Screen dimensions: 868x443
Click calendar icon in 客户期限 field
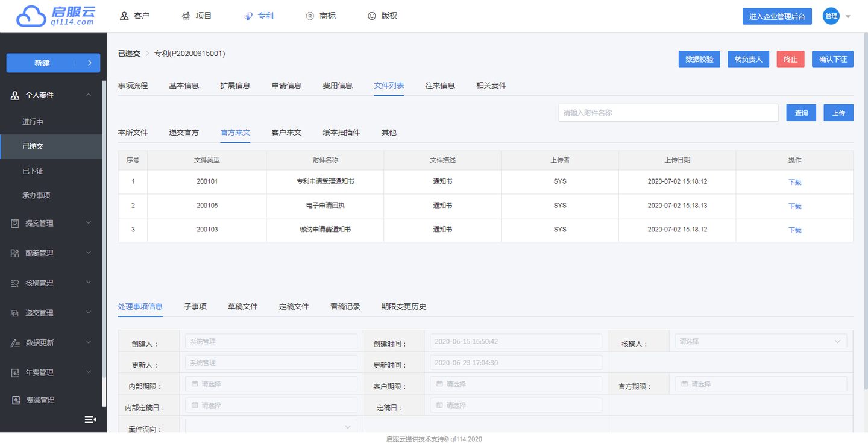tap(439, 383)
